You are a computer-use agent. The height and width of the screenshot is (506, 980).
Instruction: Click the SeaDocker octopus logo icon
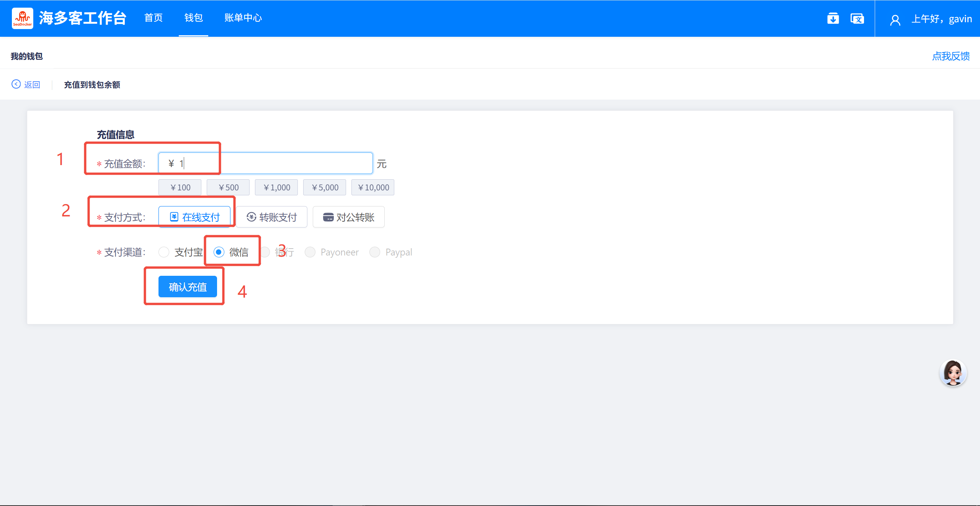(22, 18)
